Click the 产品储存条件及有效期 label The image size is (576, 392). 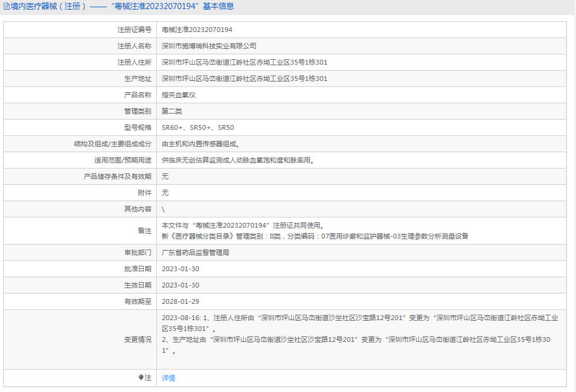click(118, 176)
